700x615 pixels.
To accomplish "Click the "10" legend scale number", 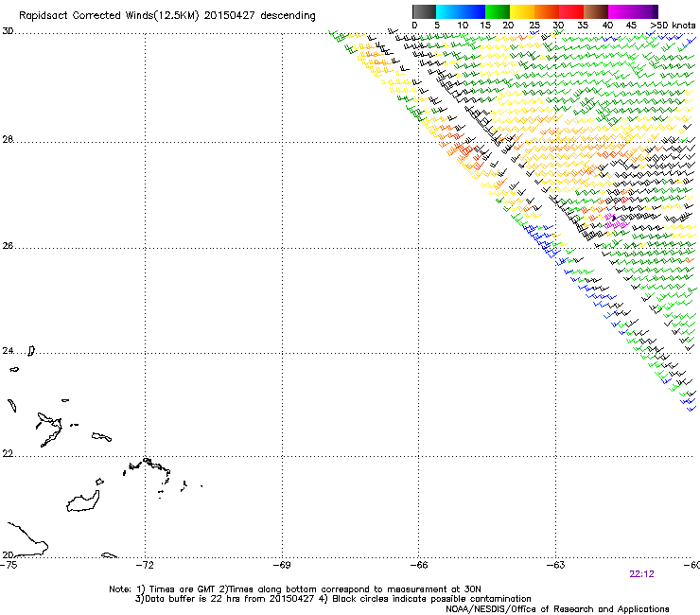I will [x=463, y=26].
